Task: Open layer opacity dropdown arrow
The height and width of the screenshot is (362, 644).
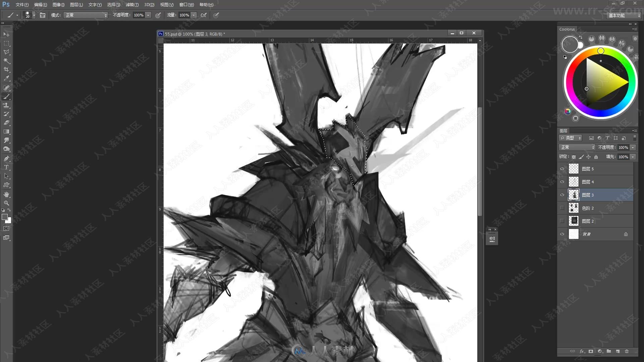Action: pos(633,147)
